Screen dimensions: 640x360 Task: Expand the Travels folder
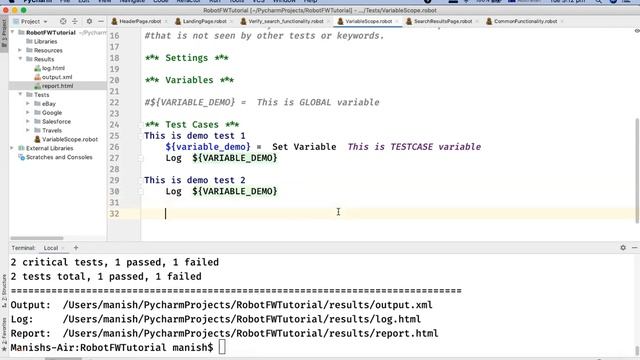pyautogui.click(x=28, y=131)
